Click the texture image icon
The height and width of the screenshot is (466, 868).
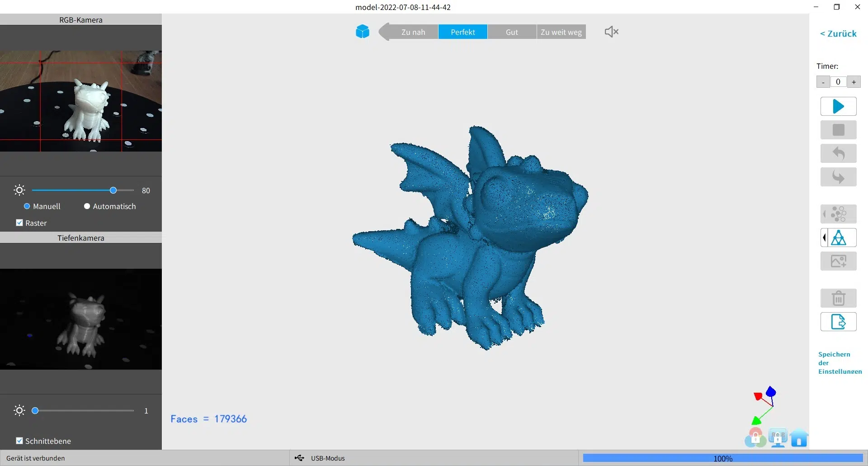pos(838,261)
